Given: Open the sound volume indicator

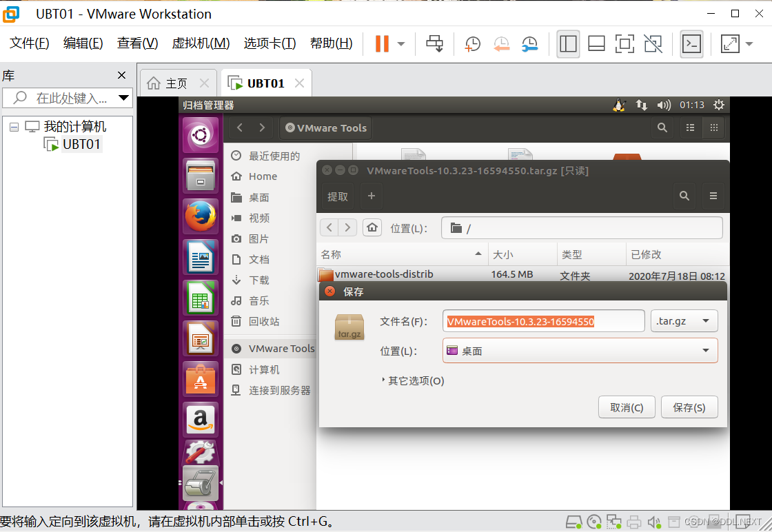Looking at the screenshot, I should tap(664, 105).
